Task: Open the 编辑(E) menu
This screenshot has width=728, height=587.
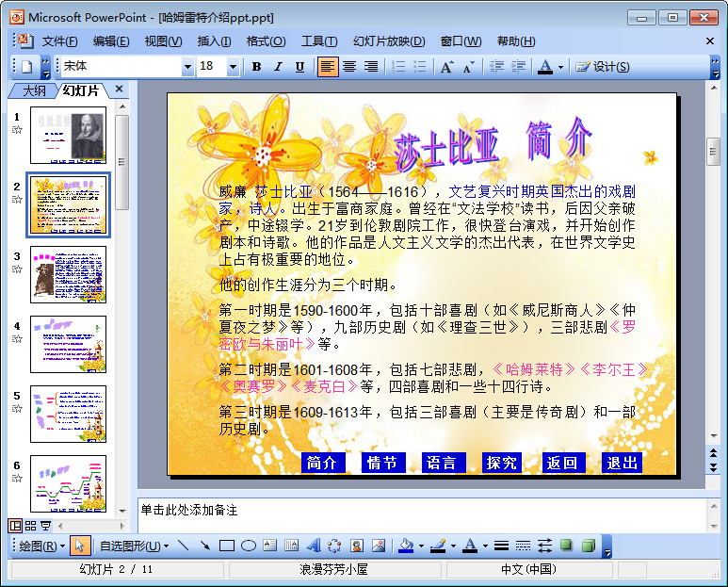Action: [x=111, y=41]
